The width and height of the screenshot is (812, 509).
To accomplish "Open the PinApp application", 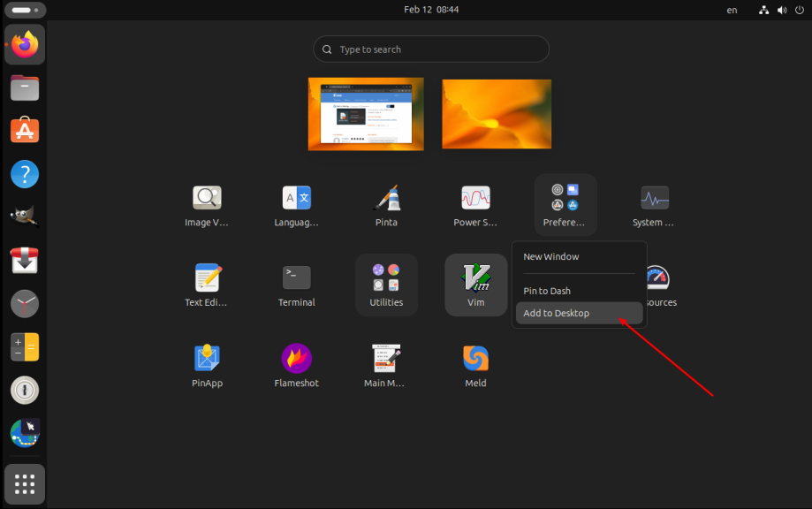I will (x=207, y=366).
